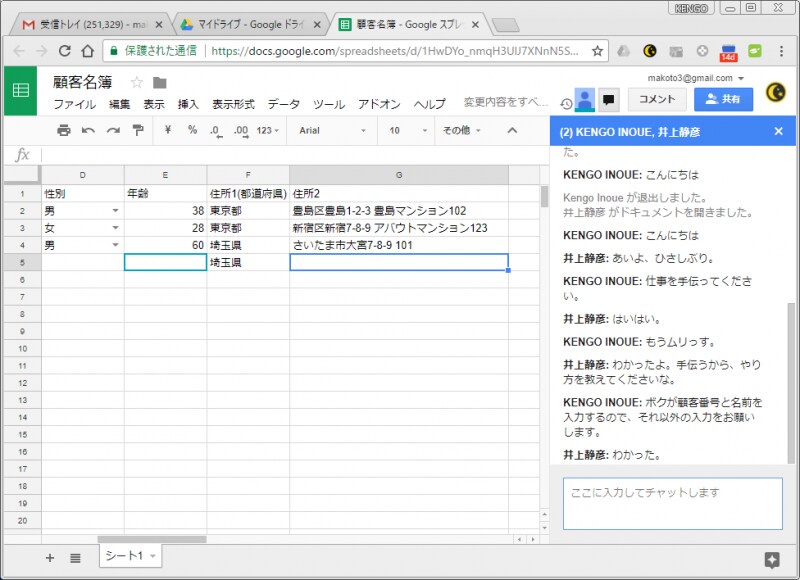Redo the last change

point(112,131)
